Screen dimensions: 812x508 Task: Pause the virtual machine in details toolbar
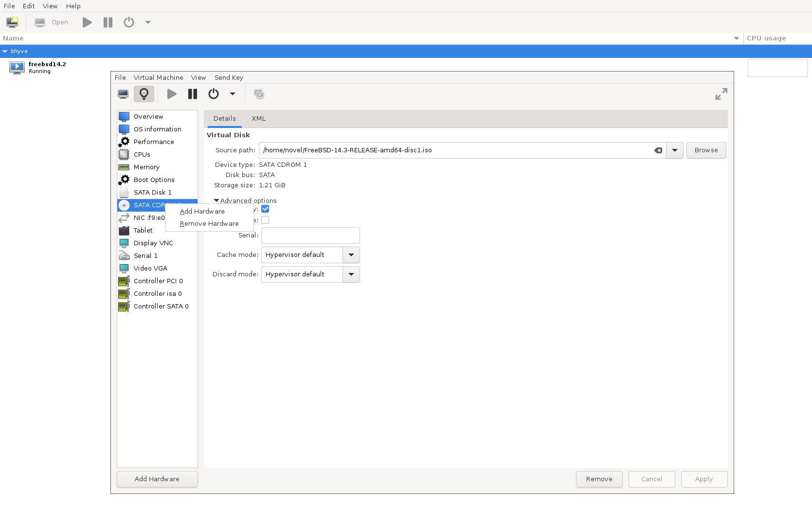coord(193,94)
